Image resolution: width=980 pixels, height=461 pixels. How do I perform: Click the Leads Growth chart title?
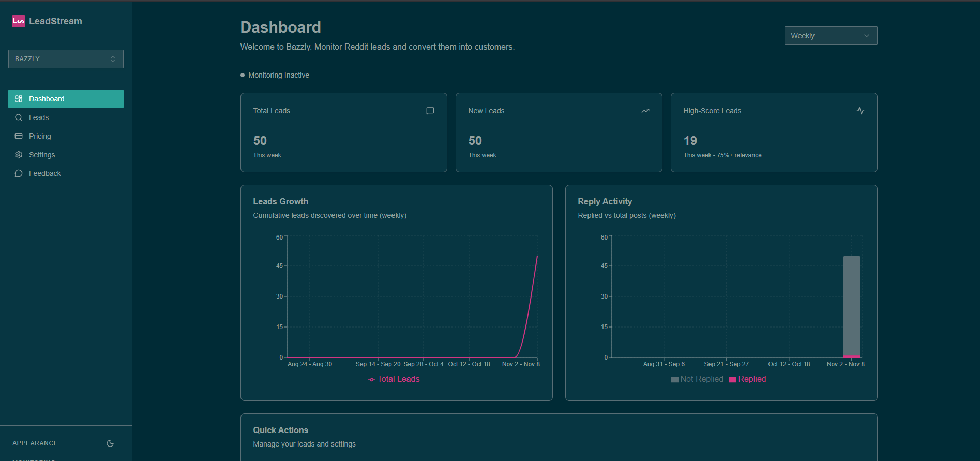tap(281, 201)
